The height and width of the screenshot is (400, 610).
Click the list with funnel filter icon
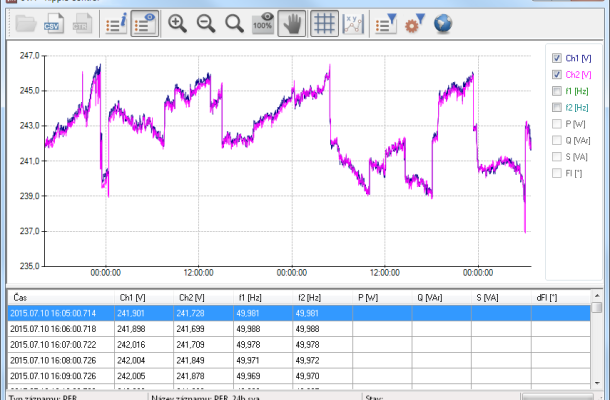tap(385, 22)
